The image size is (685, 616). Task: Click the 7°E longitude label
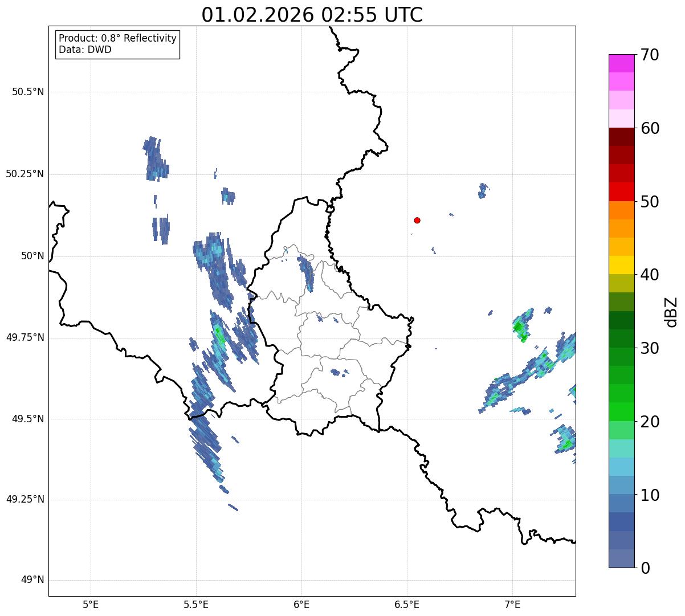(512, 605)
